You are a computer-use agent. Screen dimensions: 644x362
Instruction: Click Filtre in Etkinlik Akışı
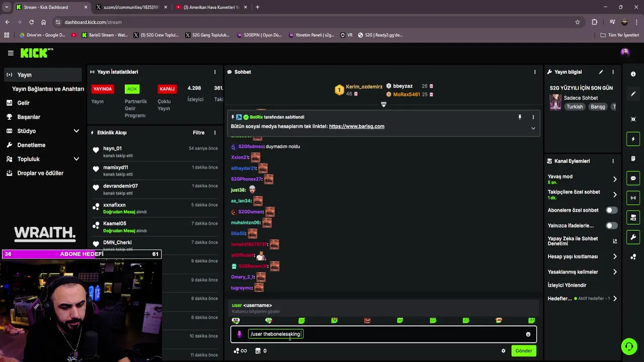(198, 133)
